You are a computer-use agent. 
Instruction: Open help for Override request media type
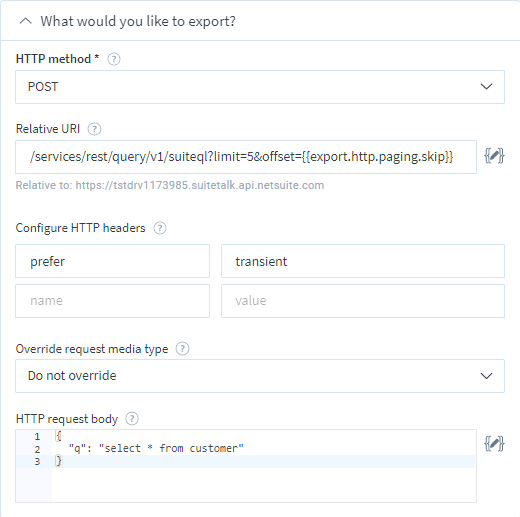(x=182, y=349)
